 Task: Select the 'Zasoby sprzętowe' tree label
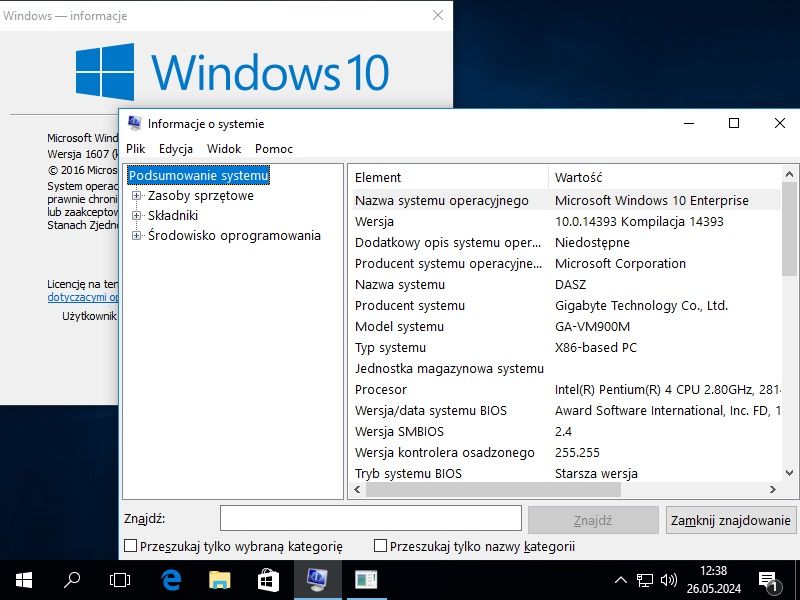[201, 195]
